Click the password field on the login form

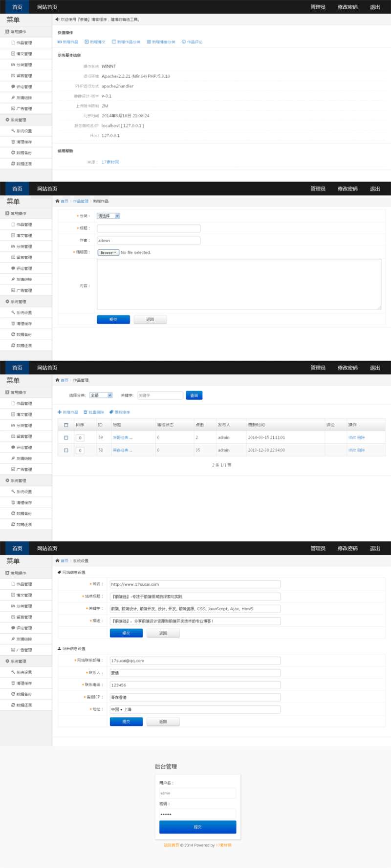[x=197, y=814]
